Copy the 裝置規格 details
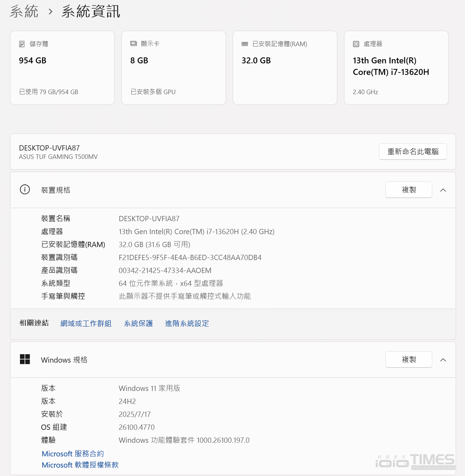The width and height of the screenshot is (465, 476). (409, 190)
